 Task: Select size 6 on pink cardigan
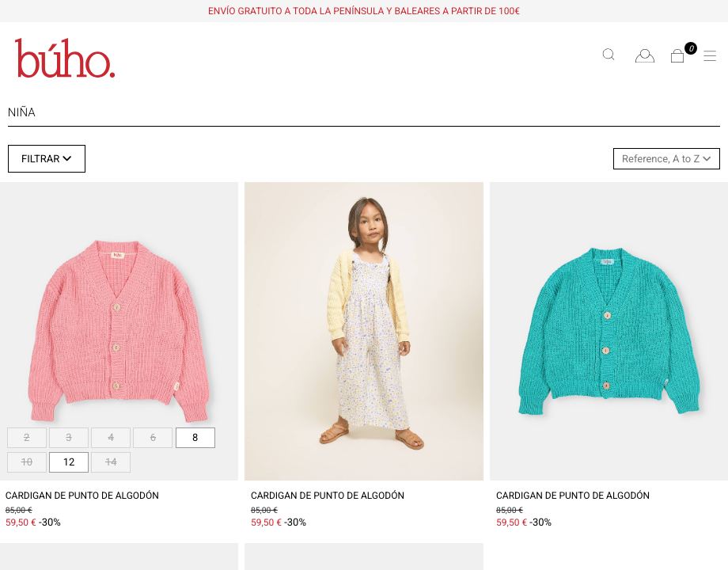pyautogui.click(x=153, y=438)
